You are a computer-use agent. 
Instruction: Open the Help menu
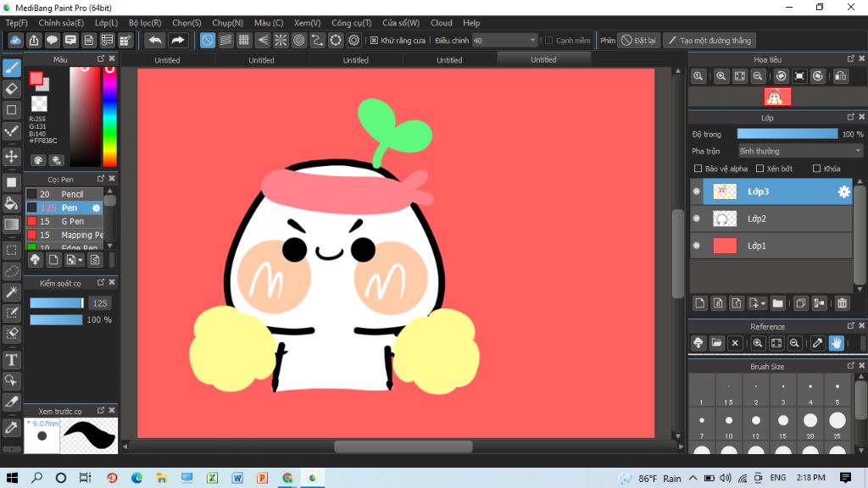click(471, 23)
